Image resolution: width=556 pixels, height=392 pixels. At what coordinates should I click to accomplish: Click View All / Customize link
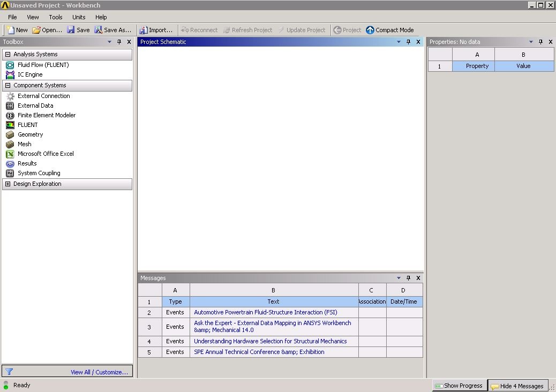(99, 372)
